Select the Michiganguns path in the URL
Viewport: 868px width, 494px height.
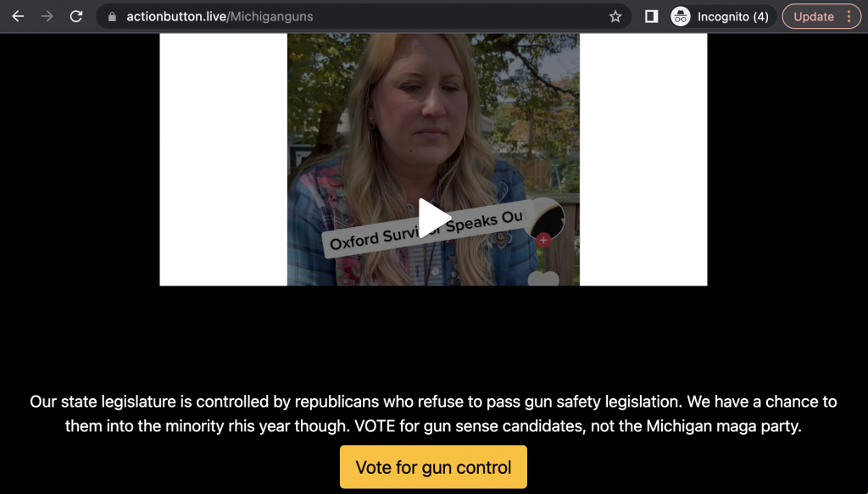272,17
